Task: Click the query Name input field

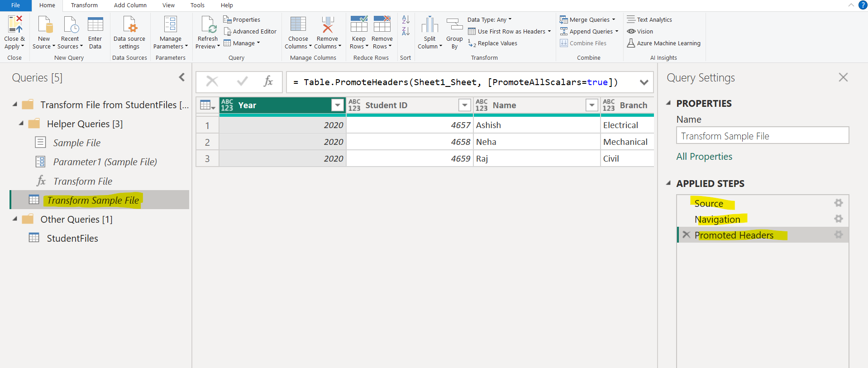Action: pyautogui.click(x=762, y=136)
